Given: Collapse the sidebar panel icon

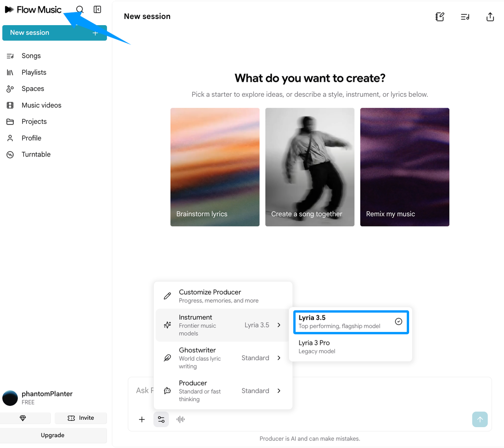Looking at the screenshot, I should pyautogui.click(x=97, y=9).
